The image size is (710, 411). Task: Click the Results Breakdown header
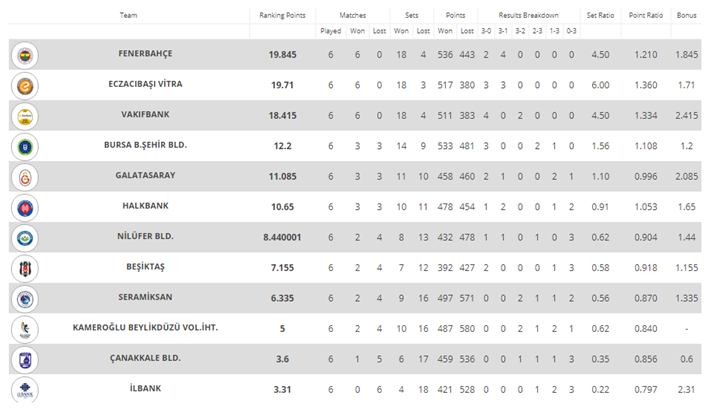(528, 15)
